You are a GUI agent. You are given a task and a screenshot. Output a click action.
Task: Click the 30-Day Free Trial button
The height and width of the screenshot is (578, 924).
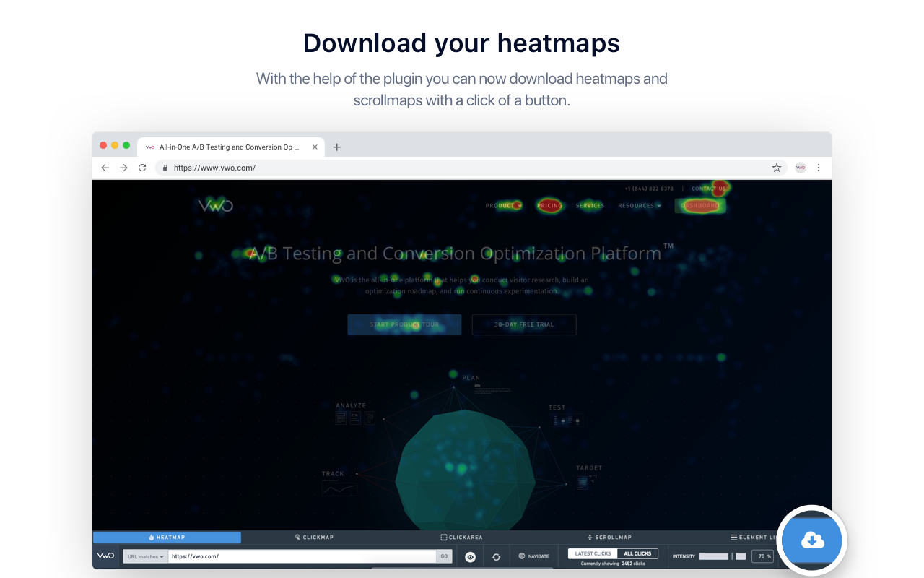tap(524, 324)
